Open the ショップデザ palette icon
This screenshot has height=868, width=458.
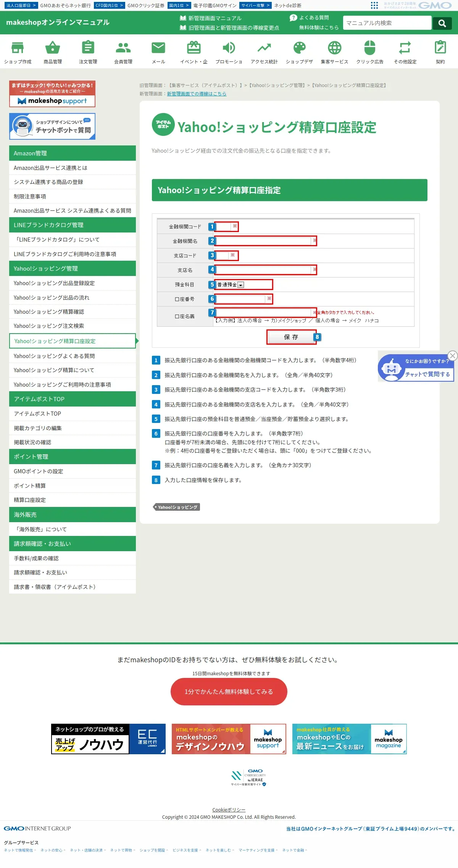click(x=300, y=48)
